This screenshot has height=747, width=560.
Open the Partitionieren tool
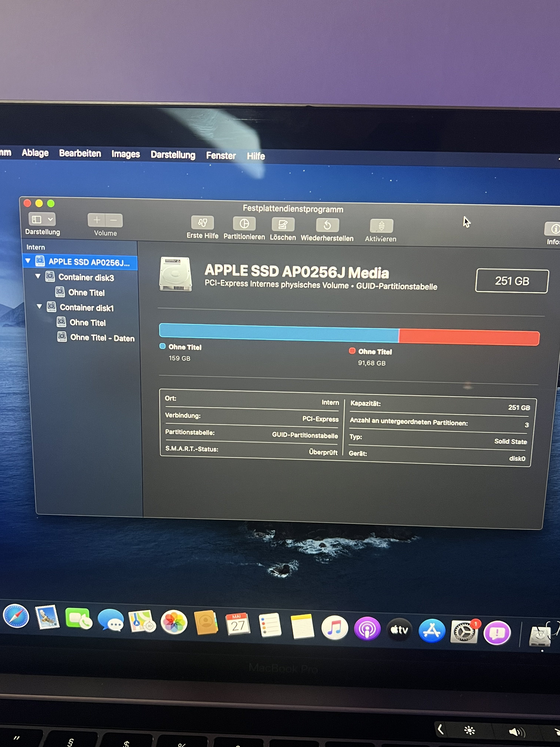tap(244, 224)
